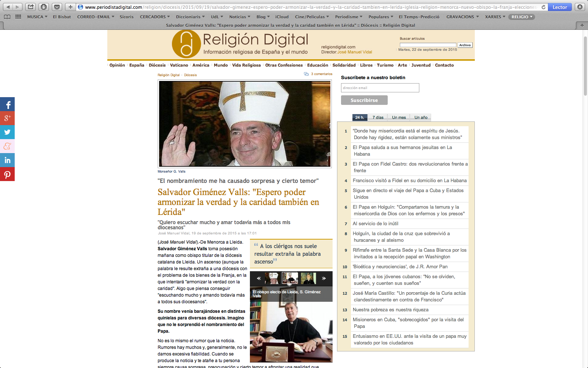Switch to the 7 días tab

tap(378, 117)
